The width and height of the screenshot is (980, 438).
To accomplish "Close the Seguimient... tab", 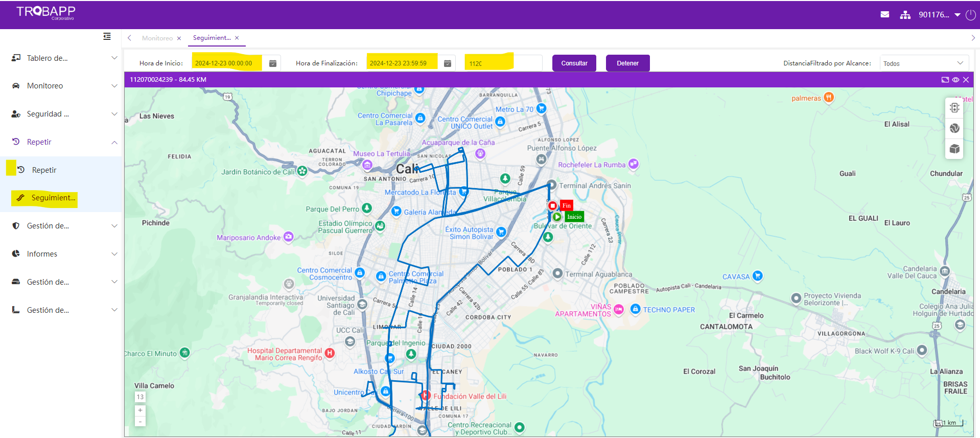I will 237,38.
